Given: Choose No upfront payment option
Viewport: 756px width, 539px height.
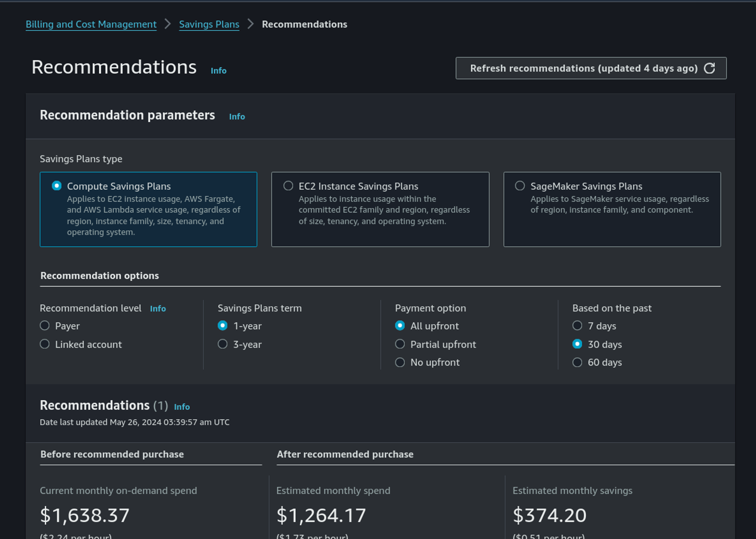Looking at the screenshot, I should point(400,362).
